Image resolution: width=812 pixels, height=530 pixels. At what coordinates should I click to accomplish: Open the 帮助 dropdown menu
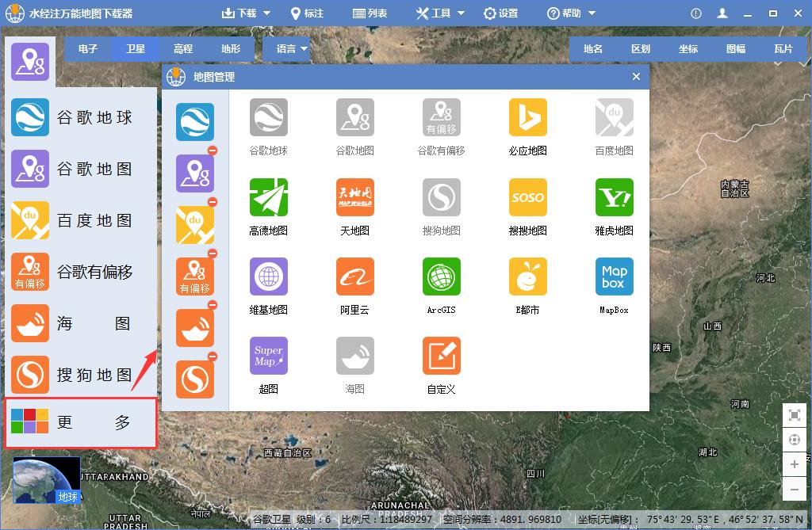pyautogui.click(x=571, y=13)
